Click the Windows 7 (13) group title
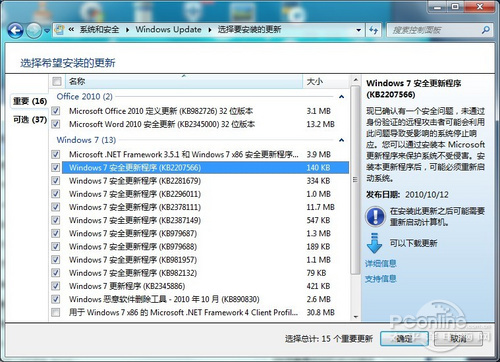This screenshot has height=362, width=500. click(86, 140)
